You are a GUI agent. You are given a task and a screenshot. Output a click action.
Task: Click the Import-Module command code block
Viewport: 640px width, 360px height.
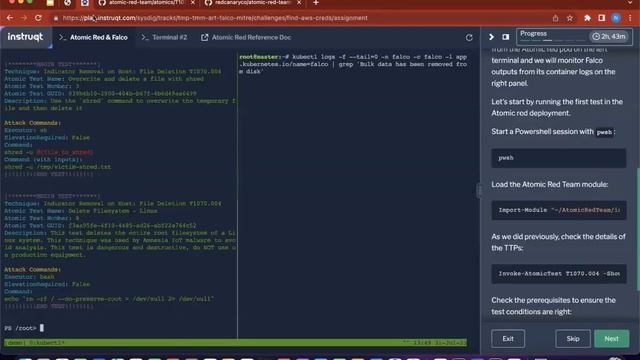[x=559, y=210]
